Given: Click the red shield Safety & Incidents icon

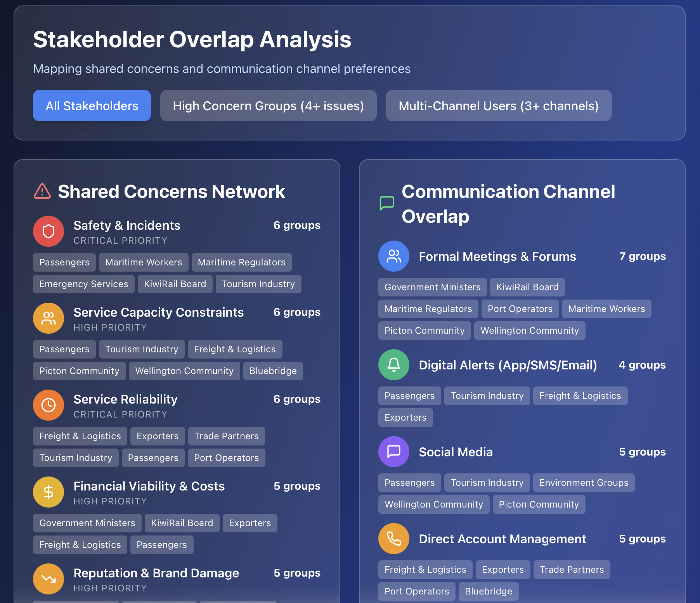Looking at the screenshot, I should (x=49, y=232).
